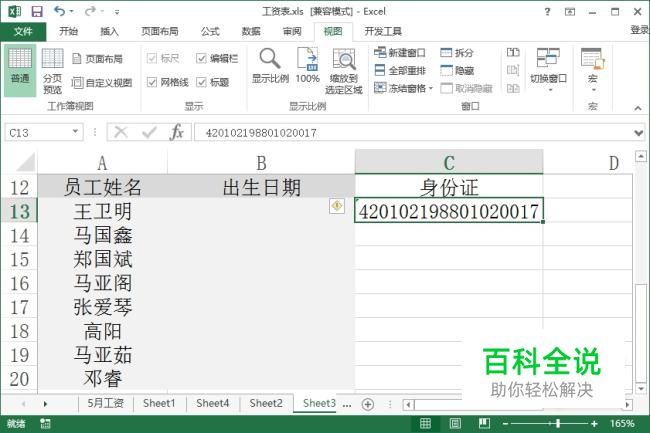Screen dimensions: 650x433
Task: Zoom out with minus button
Action: 505,423
